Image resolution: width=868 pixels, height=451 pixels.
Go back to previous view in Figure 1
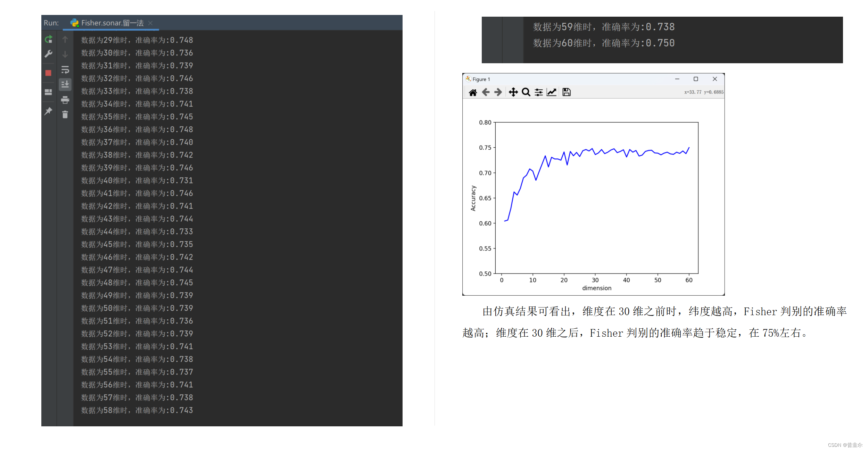point(486,92)
